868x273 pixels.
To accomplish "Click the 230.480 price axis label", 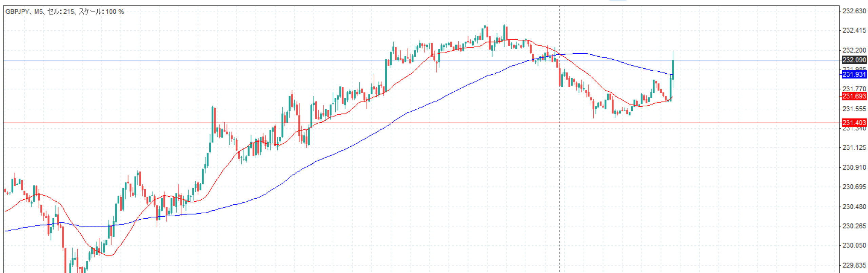I will [x=854, y=206].
